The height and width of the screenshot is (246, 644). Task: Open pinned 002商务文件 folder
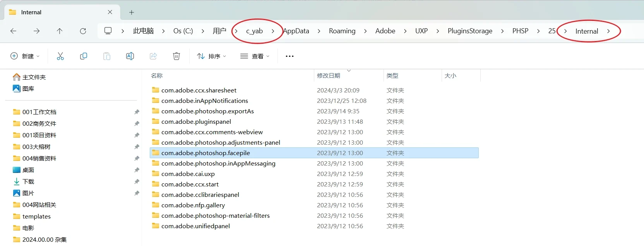point(35,123)
